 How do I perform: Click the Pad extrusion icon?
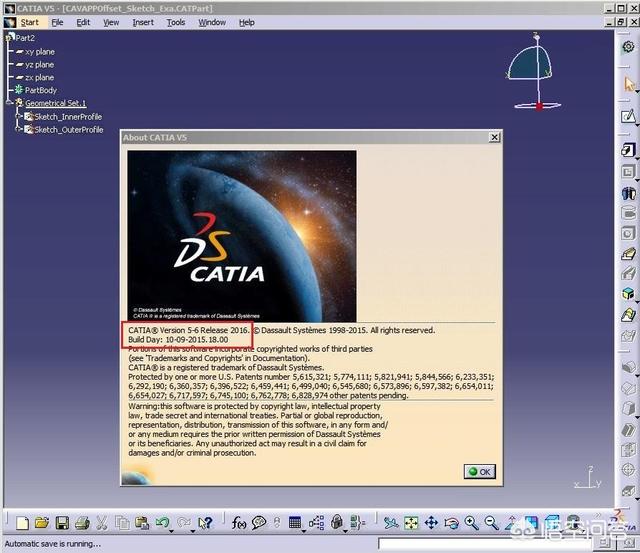(x=628, y=150)
